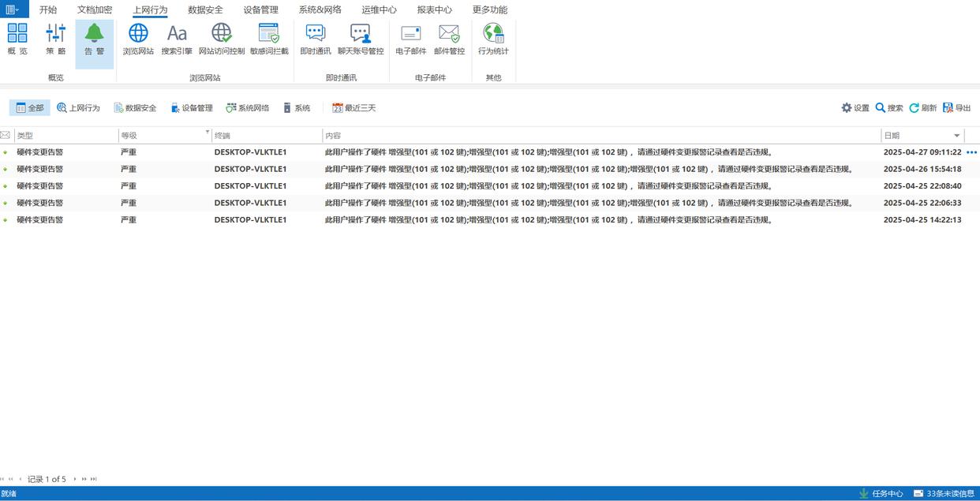Open the 等级 column filter dropdown
This screenshot has width=980, height=501.
point(208,133)
